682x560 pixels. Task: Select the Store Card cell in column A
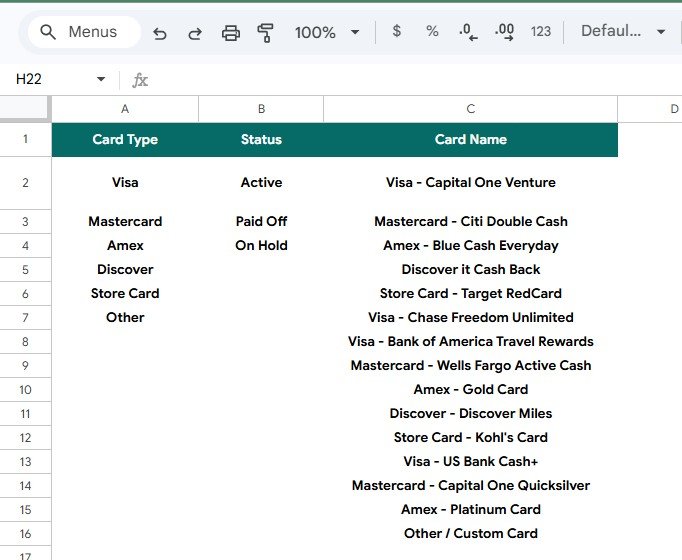tap(125, 293)
